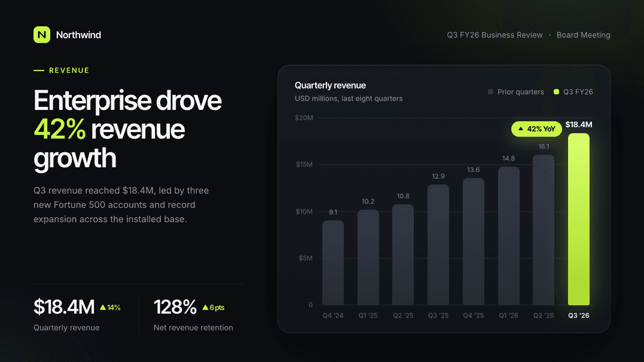Viewport: 644px width, 362px height.
Task: Click the Q4 '24 x-axis label
Action: click(332, 315)
